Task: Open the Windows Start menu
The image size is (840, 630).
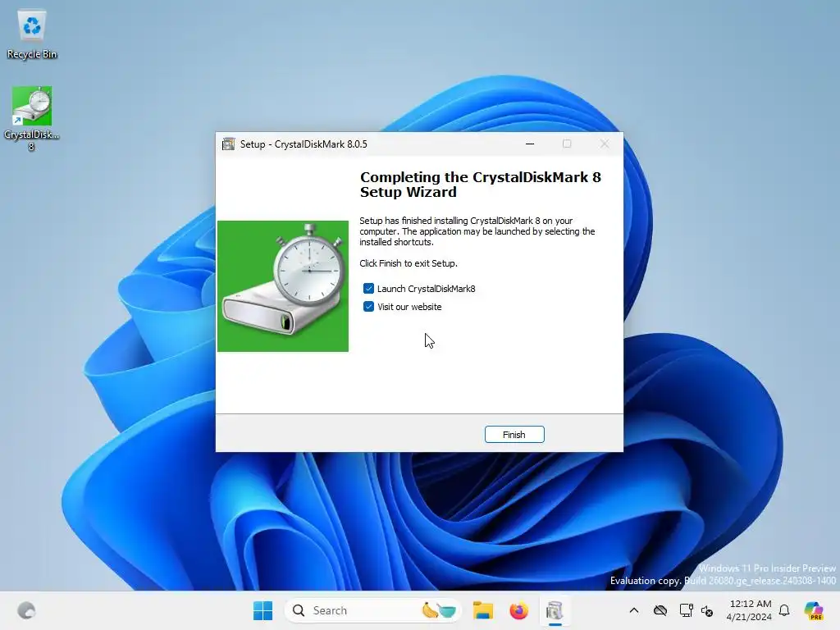Action: [x=262, y=610]
